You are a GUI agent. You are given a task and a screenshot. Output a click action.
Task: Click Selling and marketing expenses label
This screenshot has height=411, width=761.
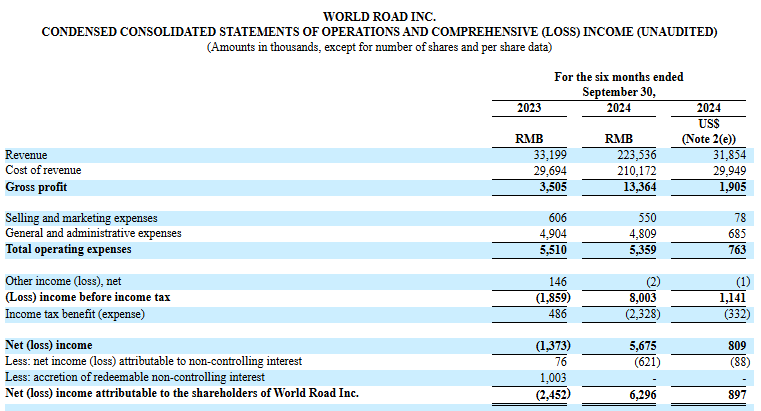(x=81, y=218)
